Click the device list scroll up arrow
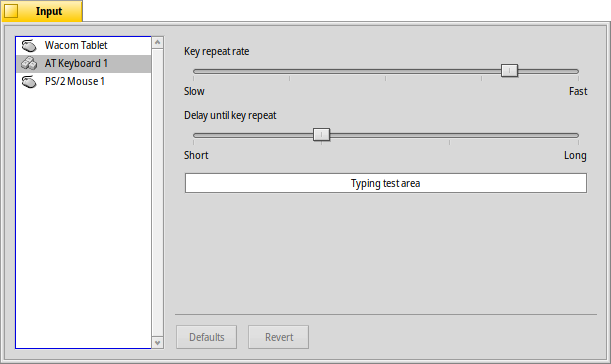611x364 pixels. click(x=157, y=42)
